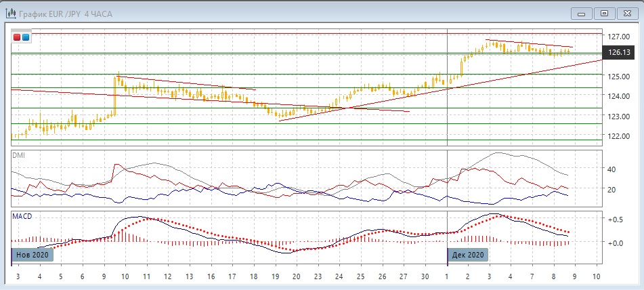Click the 125.00 price axis label
Viewport: 644px width, 290px height.
pyautogui.click(x=619, y=77)
